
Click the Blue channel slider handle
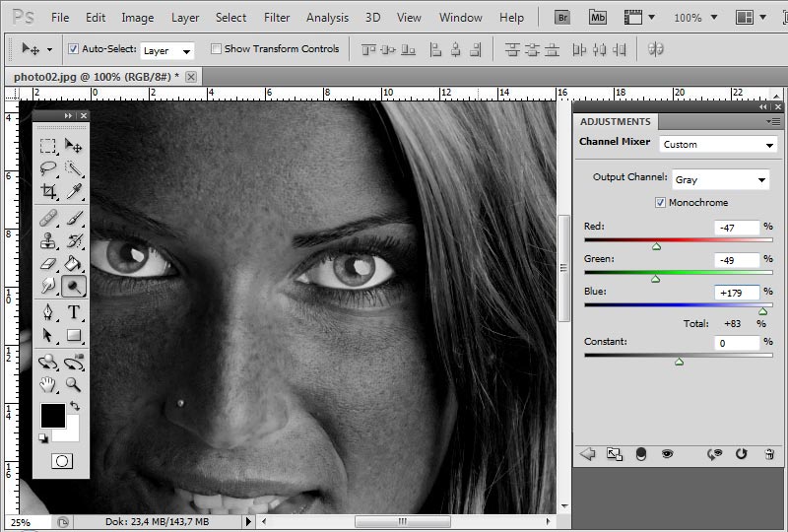click(762, 311)
